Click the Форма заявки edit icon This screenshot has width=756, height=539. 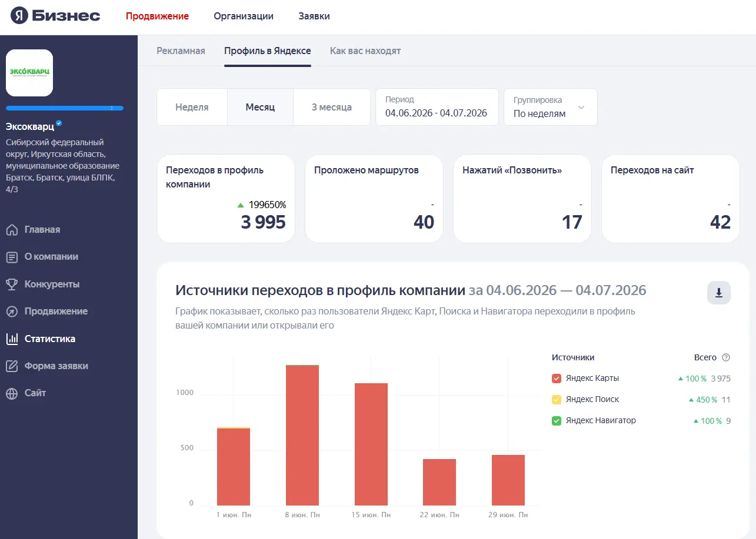pyautogui.click(x=12, y=366)
